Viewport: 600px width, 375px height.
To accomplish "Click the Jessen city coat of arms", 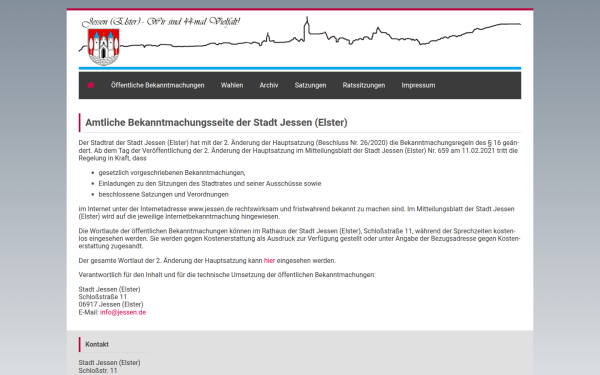I will click(x=103, y=47).
